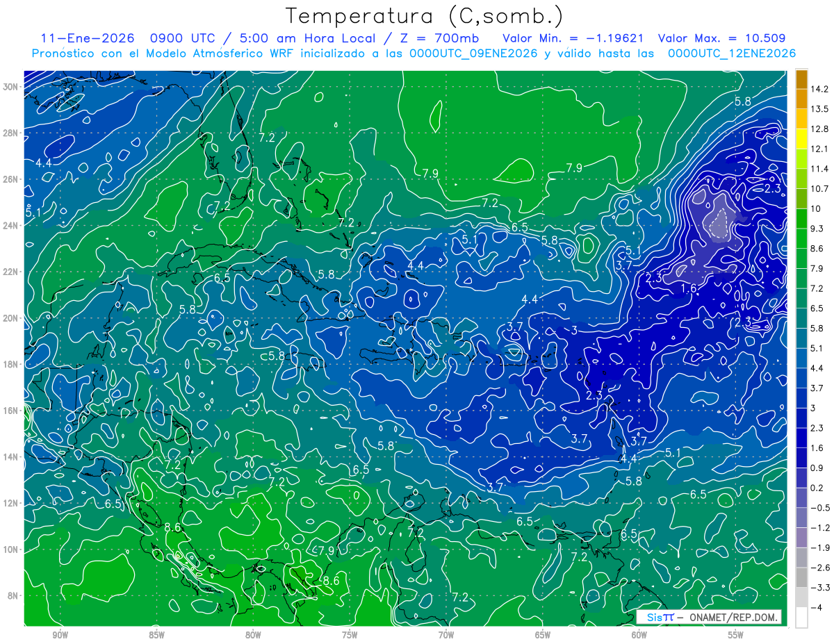The height and width of the screenshot is (644, 834).
Task: Click the "80W" longitude axis label
Action: point(253,635)
